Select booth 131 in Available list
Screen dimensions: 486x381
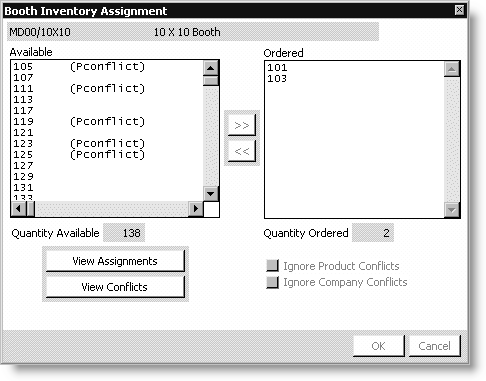(107, 187)
